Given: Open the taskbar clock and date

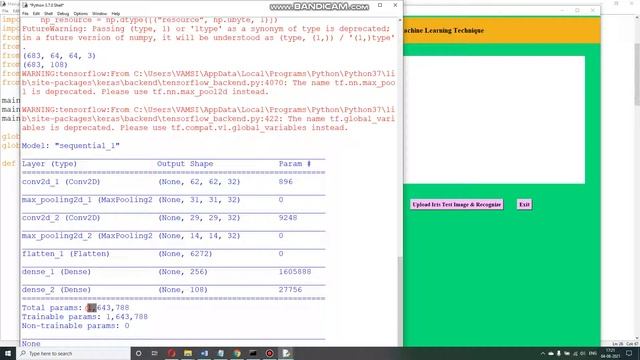Looking at the screenshot, I should pos(611,353).
